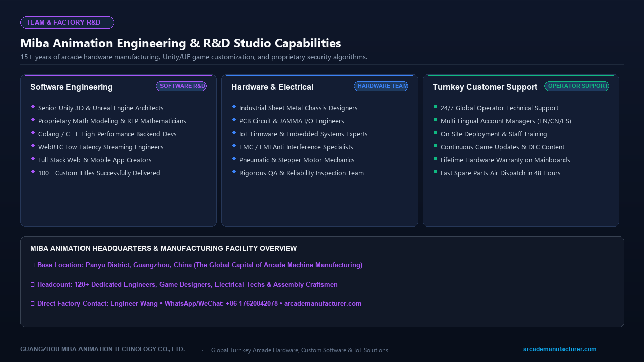644x362 pixels.
Task: Open the footer arcademanufacturer.com link
Action: (560, 349)
